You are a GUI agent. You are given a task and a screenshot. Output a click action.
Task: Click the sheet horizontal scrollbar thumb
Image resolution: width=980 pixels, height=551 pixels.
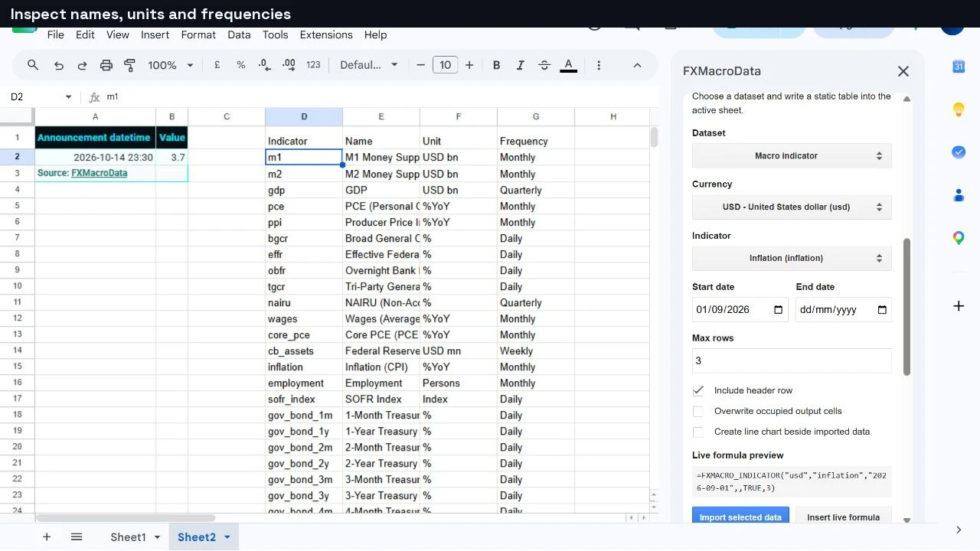125,518
